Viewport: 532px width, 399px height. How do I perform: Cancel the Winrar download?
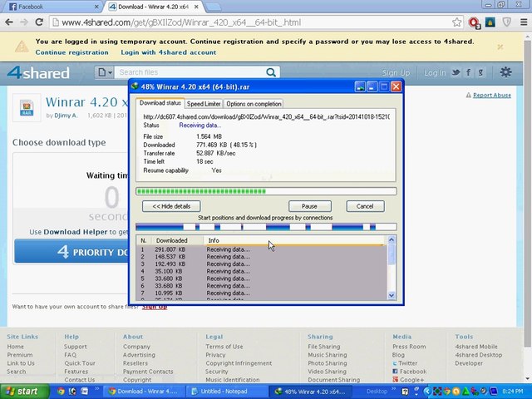click(x=365, y=206)
